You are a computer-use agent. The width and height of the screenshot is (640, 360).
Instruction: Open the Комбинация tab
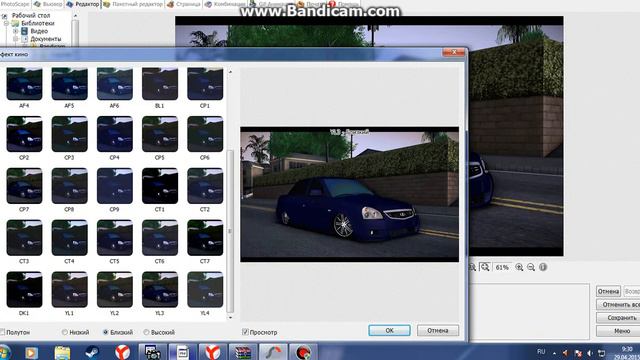225,4
